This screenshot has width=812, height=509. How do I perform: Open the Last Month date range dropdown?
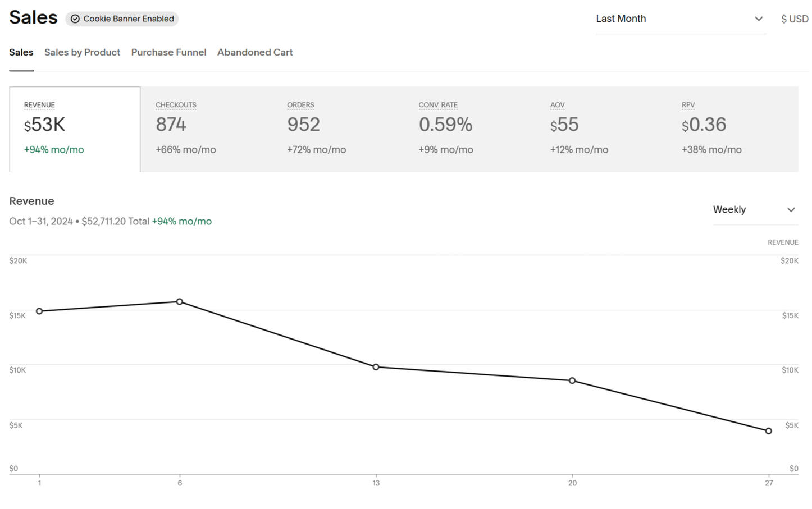click(x=679, y=19)
